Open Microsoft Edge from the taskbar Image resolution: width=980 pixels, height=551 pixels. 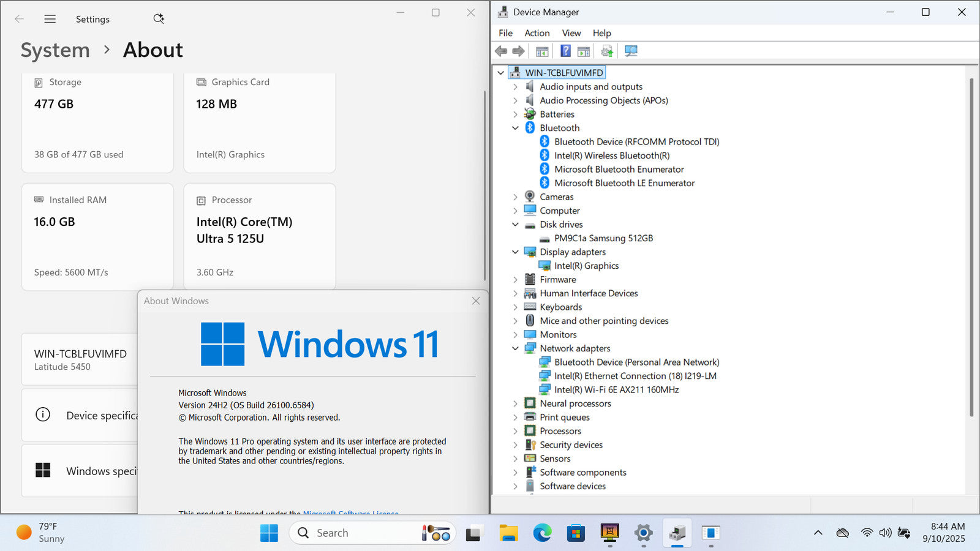[542, 533]
